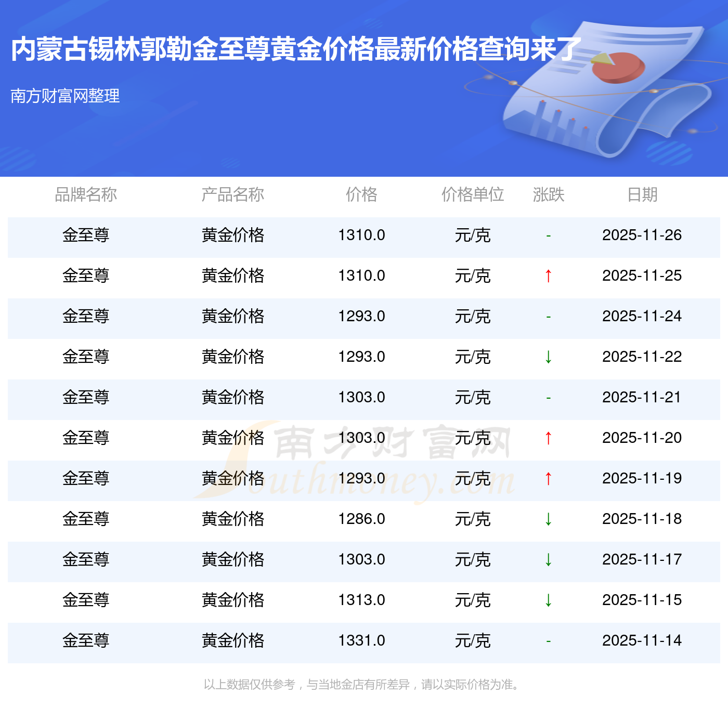
Task: Click the 南方财富网整理 source text
Action: coord(66,96)
